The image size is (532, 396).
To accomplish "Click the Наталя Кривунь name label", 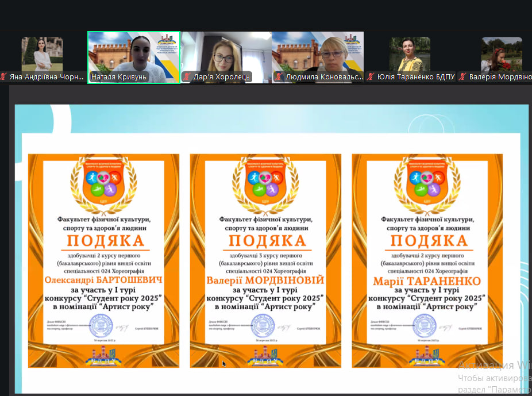I will 118,77.
